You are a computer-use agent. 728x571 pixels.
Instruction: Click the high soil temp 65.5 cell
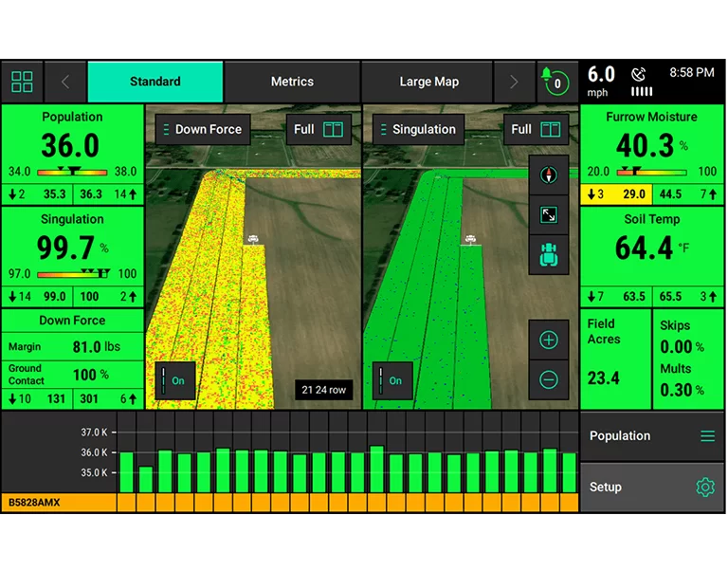(x=688, y=297)
